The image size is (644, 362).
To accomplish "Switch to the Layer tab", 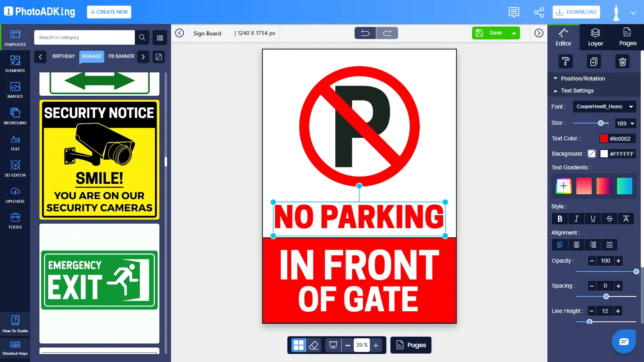I will (595, 37).
